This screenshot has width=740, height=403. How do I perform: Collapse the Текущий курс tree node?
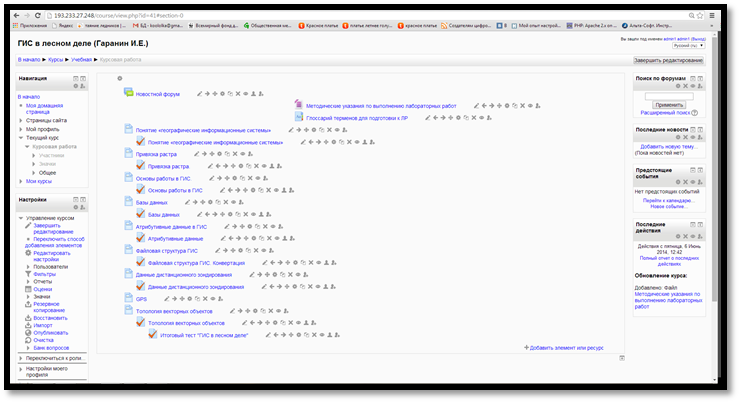click(21, 138)
